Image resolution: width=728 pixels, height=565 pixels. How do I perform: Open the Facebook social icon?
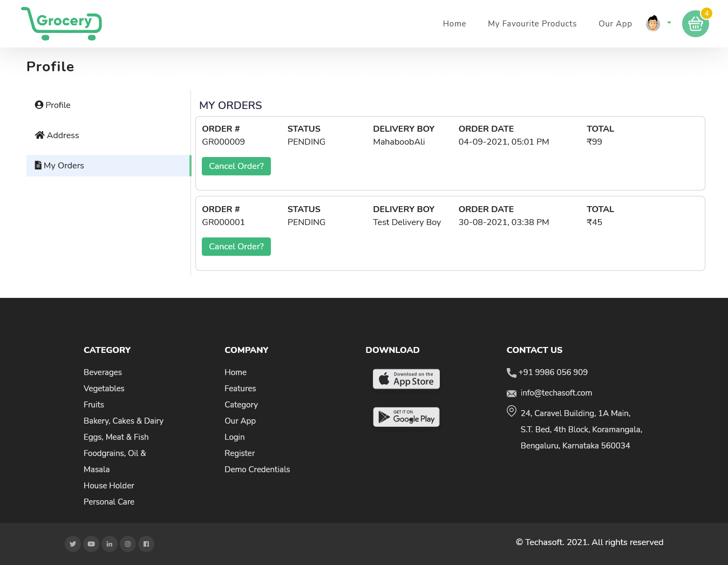(x=146, y=544)
